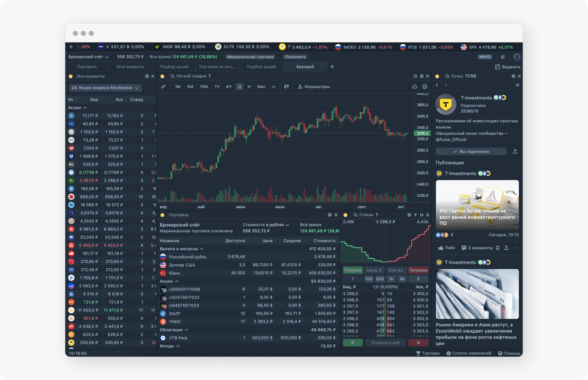This screenshot has width=588, height=380.
Task: Click the red Продажа sell button
Action: click(x=418, y=270)
